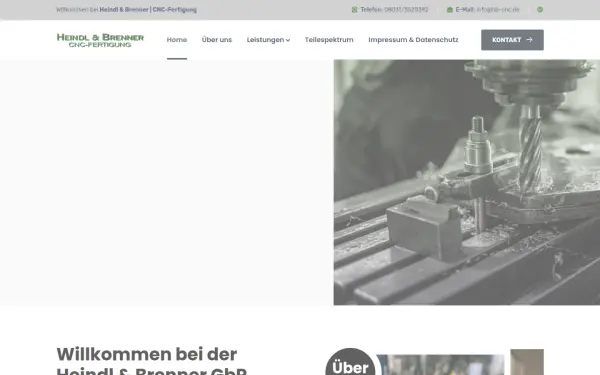The width and height of the screenshot is (600, 375).
Task: Click the 'Willkommen bei der' heading
Action: (147, 354)
